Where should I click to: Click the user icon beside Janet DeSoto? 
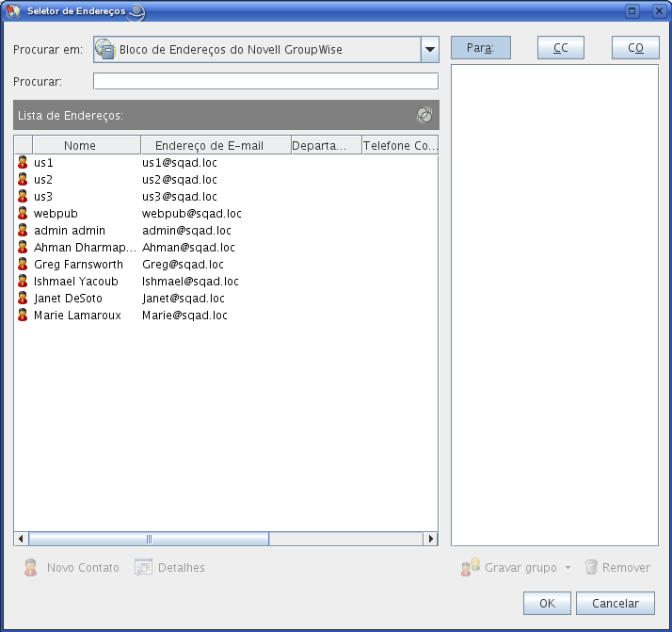click(x=23, y=298)
